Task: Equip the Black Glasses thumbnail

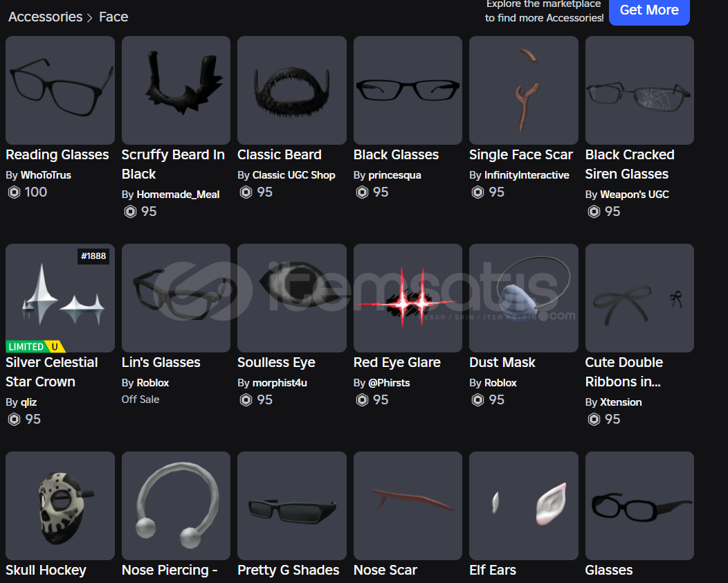Action: pos(408,90)
